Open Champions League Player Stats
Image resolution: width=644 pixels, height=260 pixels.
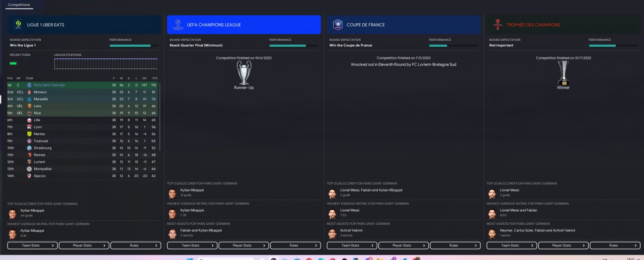[x=244, y=245]
